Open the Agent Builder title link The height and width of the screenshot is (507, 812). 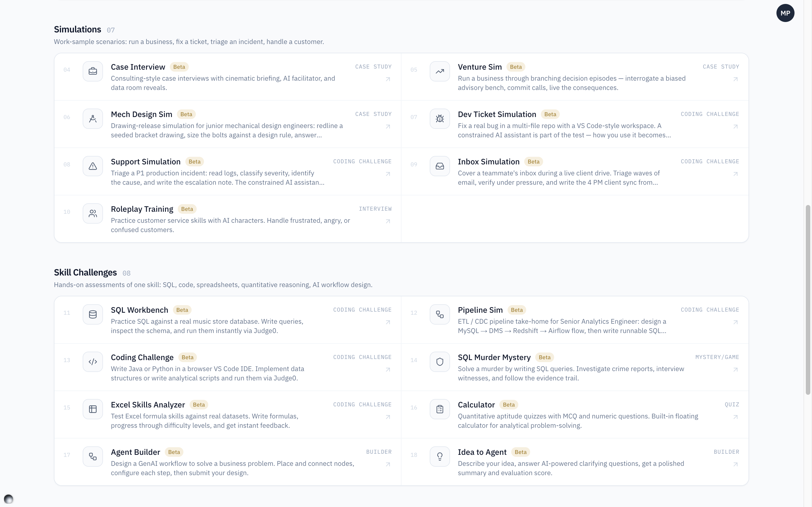coord(135,452)
